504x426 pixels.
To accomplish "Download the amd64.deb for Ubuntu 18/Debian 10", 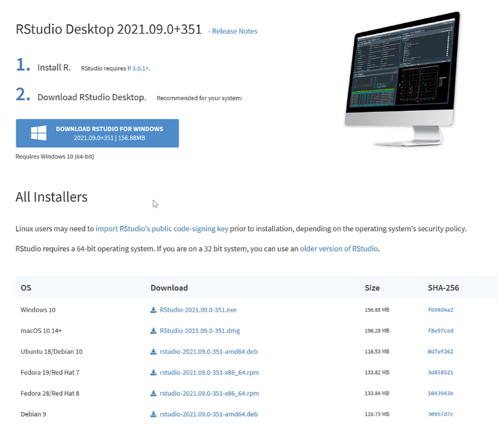I will point(208,351).
